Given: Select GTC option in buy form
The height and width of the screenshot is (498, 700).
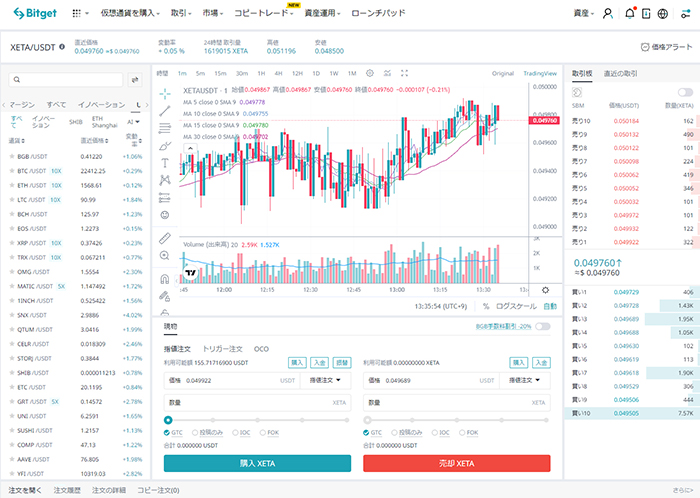Looking at the screenshot, I should tap(173, 432).
